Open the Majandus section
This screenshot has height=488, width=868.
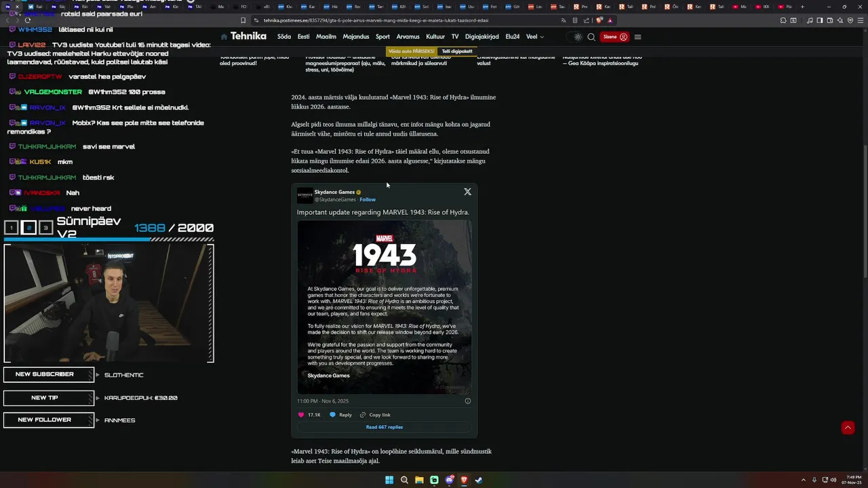356,37
